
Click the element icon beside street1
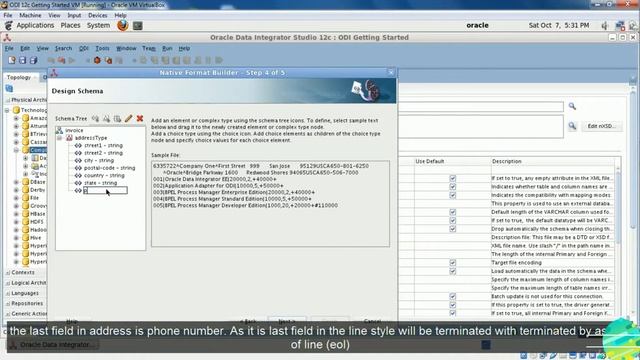pos(78,145)
